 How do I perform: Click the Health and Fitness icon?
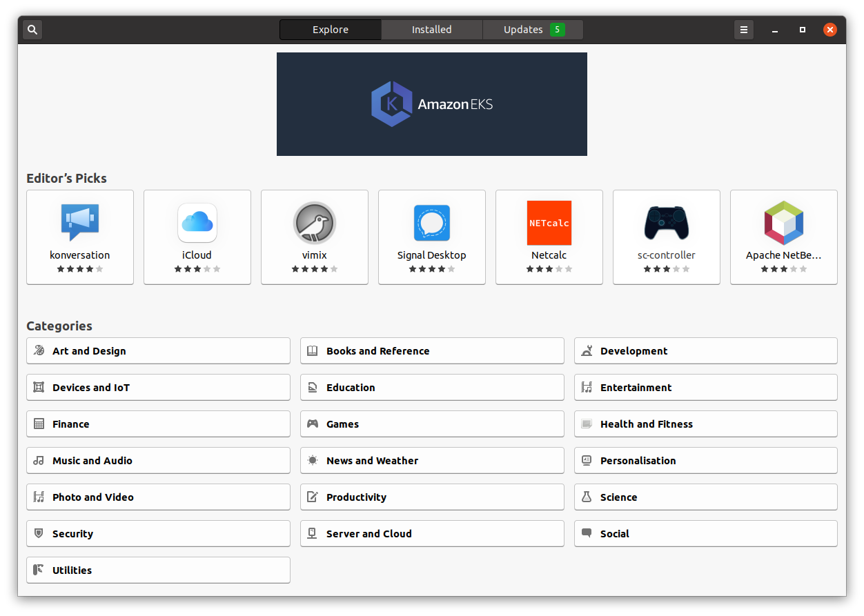tap(587, 424)
